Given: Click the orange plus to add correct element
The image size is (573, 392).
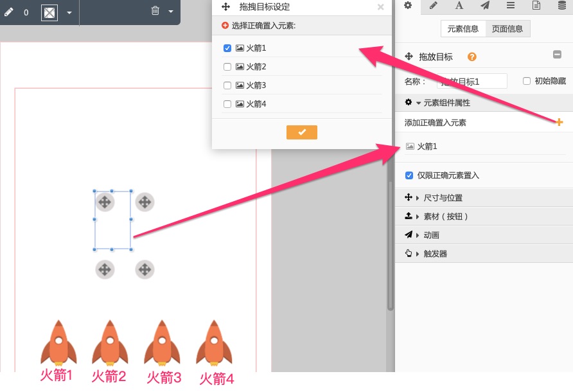Looking at the screenshot, I should [x=560, y=122].
